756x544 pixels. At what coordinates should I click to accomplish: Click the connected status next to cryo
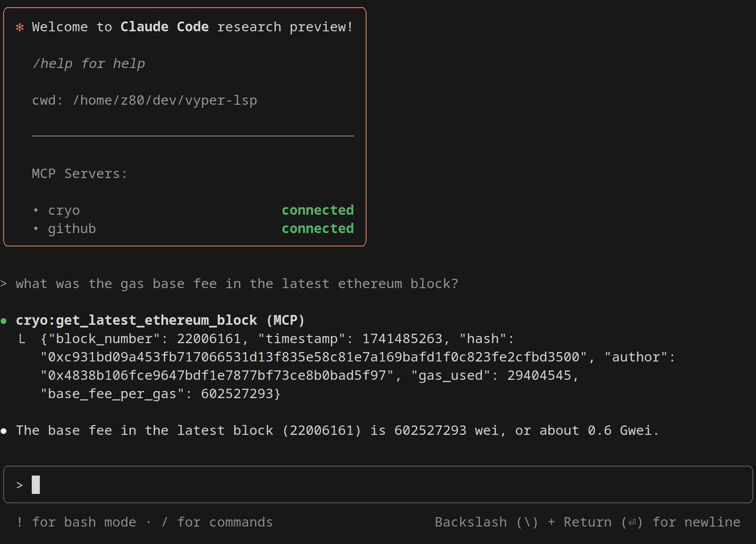pyautogui.click(x=318, y=210)
